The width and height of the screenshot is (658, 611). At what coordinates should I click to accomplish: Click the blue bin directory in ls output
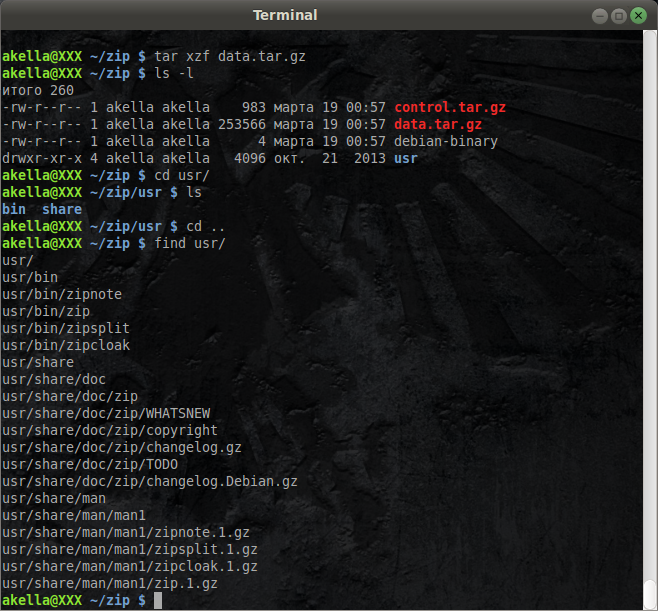point(14,209)
